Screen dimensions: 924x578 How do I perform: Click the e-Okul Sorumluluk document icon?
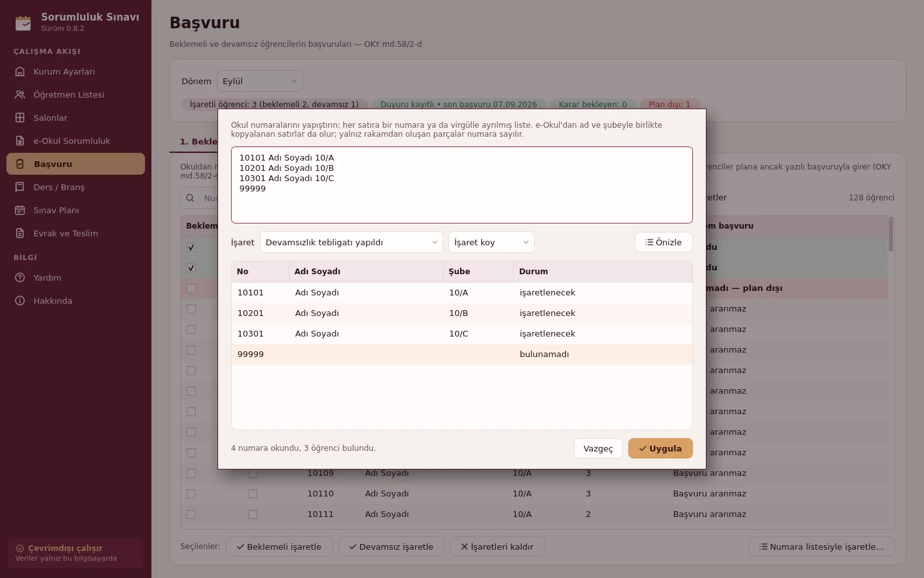click(20, 141)
